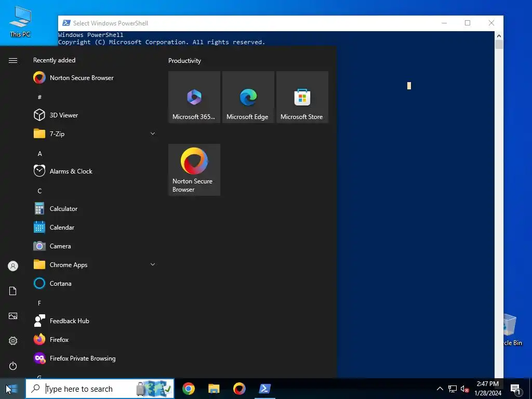This screenshot has width=532, height=399.
Task: Open the Norton Secure Browser tile
Action: click(x=194, y=170)
